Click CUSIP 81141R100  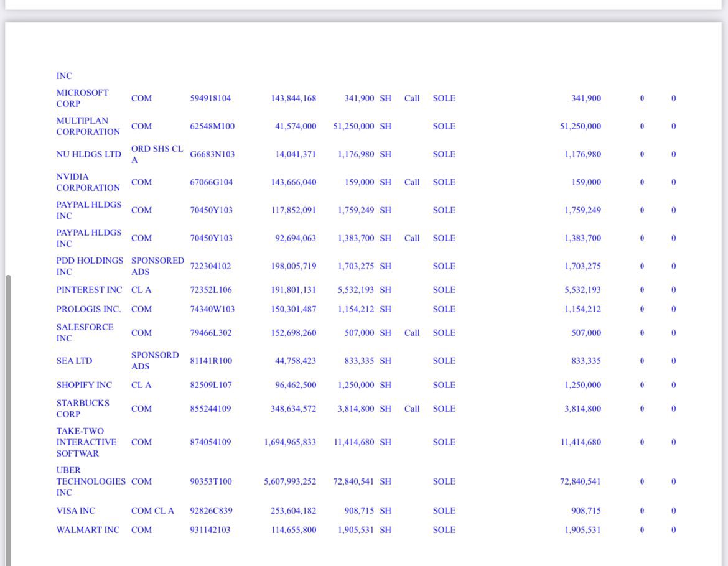click(211, 361)
